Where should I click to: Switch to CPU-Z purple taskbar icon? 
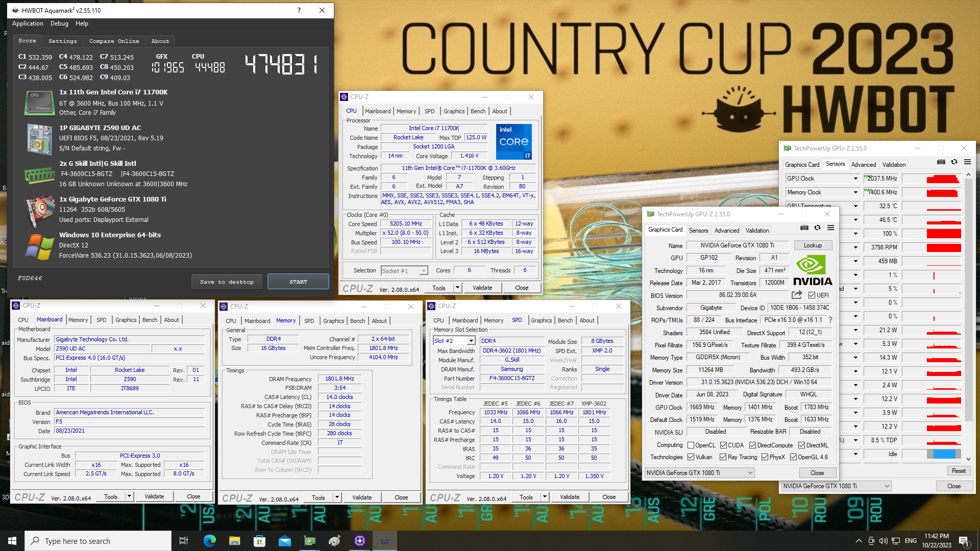[x=360, y=541]
